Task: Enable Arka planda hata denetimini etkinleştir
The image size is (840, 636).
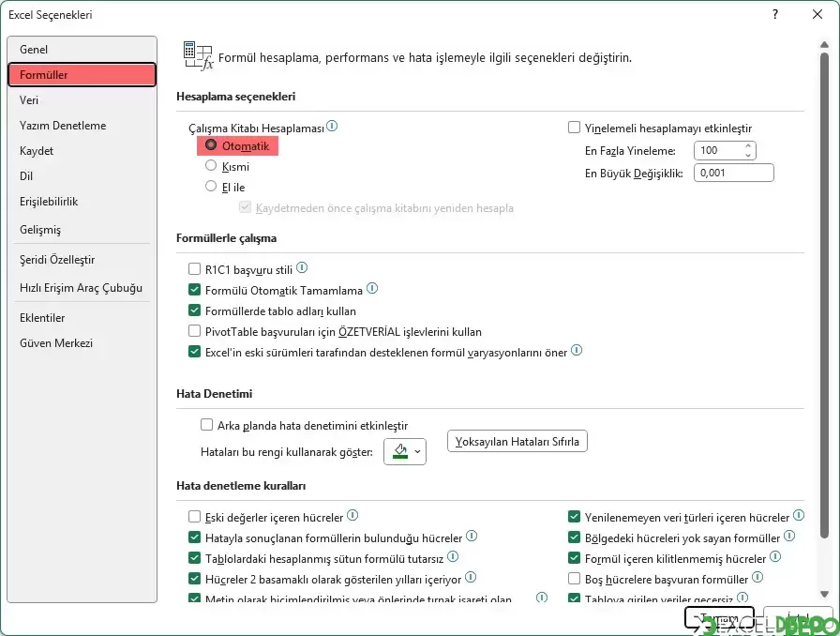Action: coord(207,425)
